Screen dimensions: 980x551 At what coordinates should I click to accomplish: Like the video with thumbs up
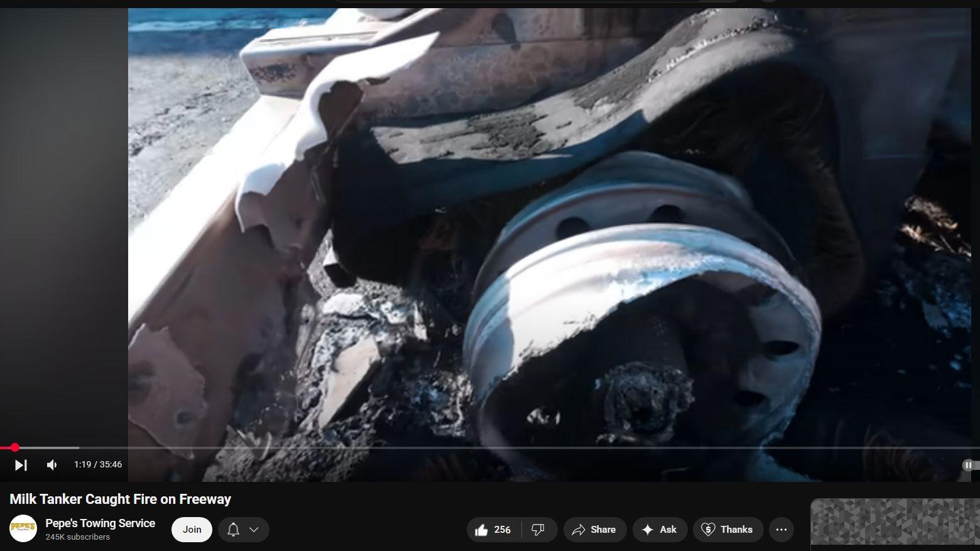tap(493, 530)
